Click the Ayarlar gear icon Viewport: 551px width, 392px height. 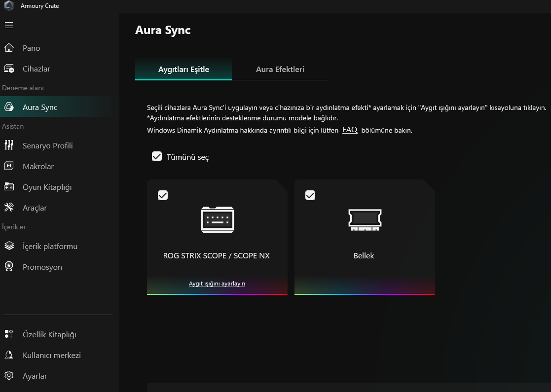point(9,376)
